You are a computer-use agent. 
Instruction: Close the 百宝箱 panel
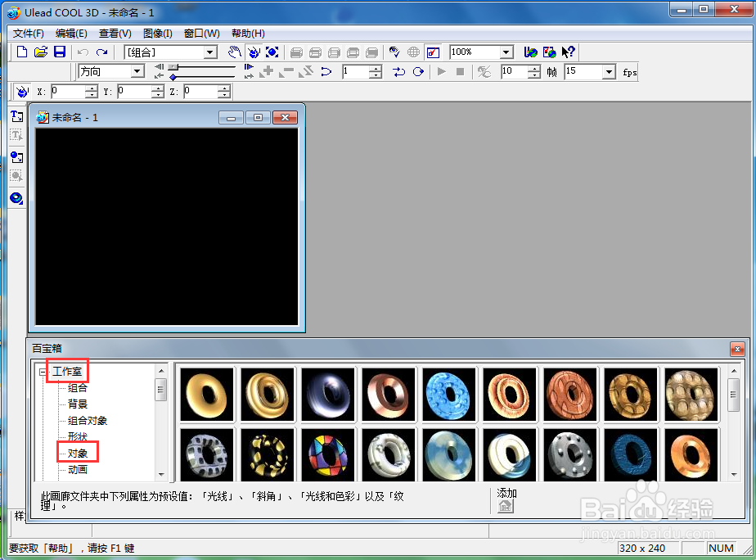pos(737,349)
